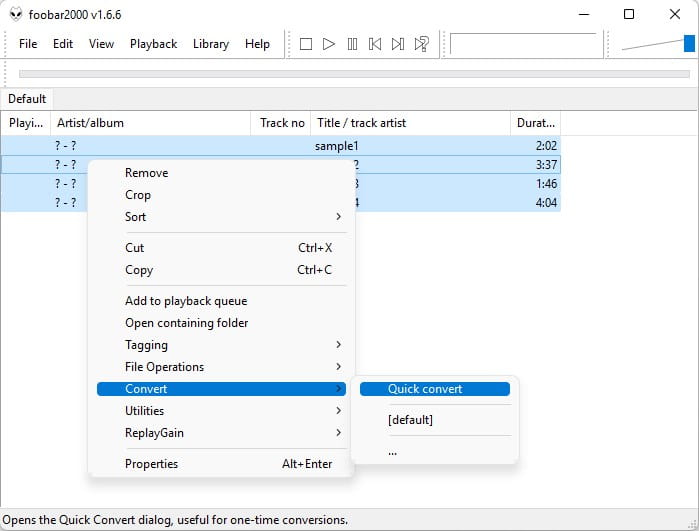Image resolution: width=699 pixels, height=531 pixels.
Task: Click the foobar2000 alien logo icon
Action: 16,14
